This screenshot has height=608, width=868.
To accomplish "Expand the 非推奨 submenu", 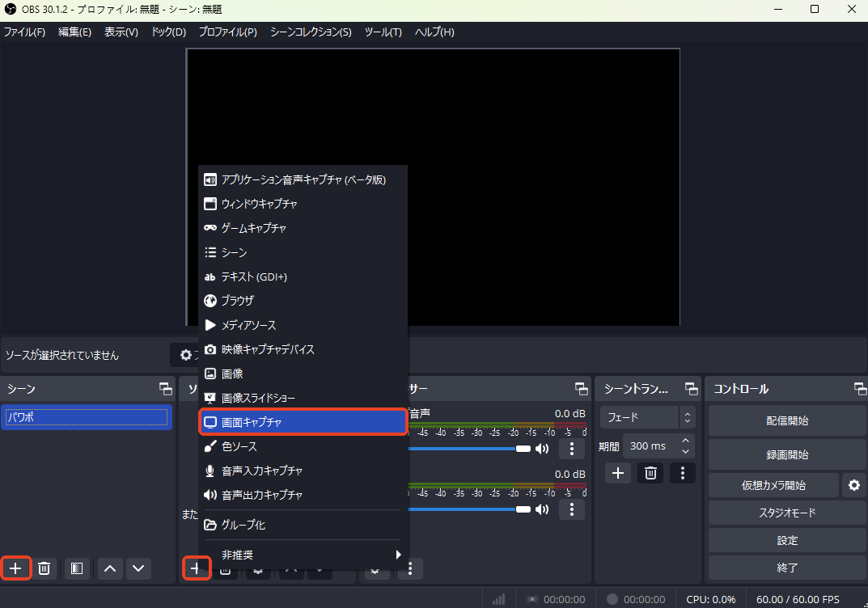I will pos(303,555).
